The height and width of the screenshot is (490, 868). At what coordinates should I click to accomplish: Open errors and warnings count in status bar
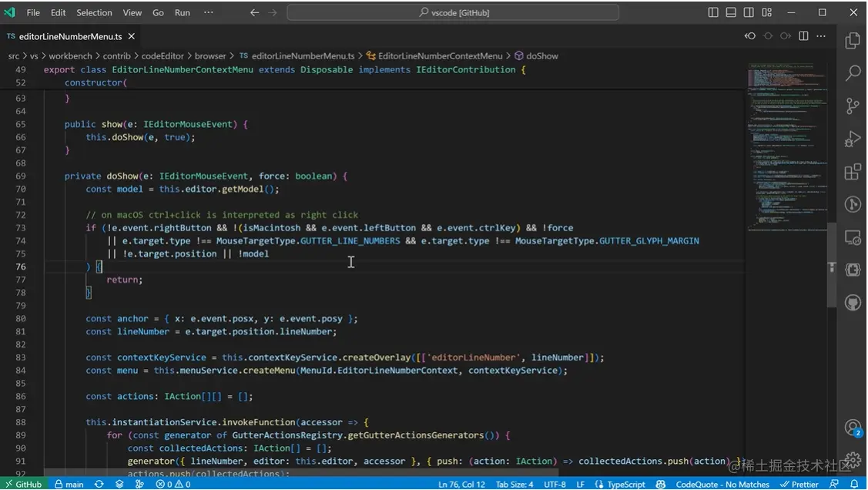coord(173,484)
